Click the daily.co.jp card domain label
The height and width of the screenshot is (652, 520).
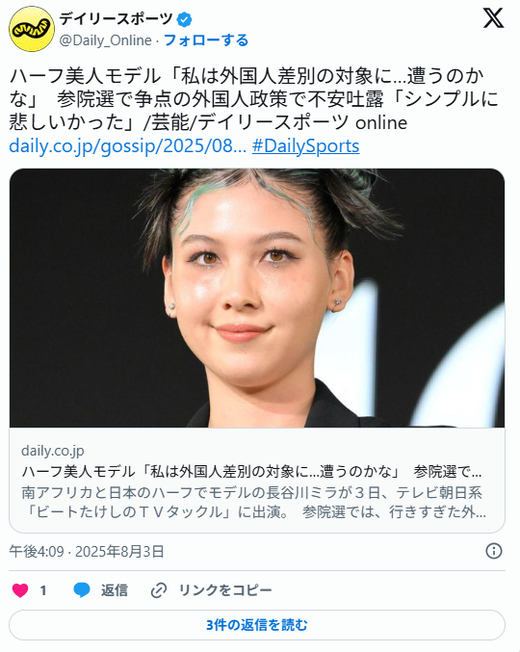click(x=53, y=450)
